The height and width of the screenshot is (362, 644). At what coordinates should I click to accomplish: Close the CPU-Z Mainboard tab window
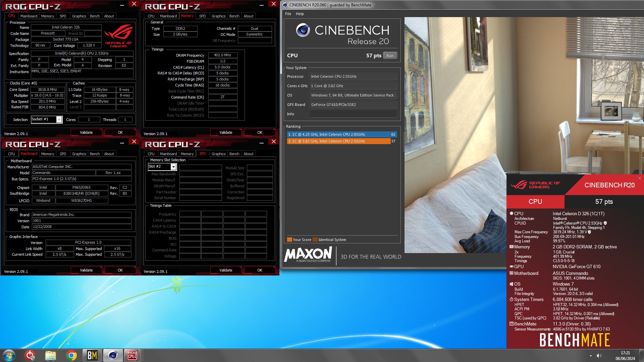[x=134, y=142]
